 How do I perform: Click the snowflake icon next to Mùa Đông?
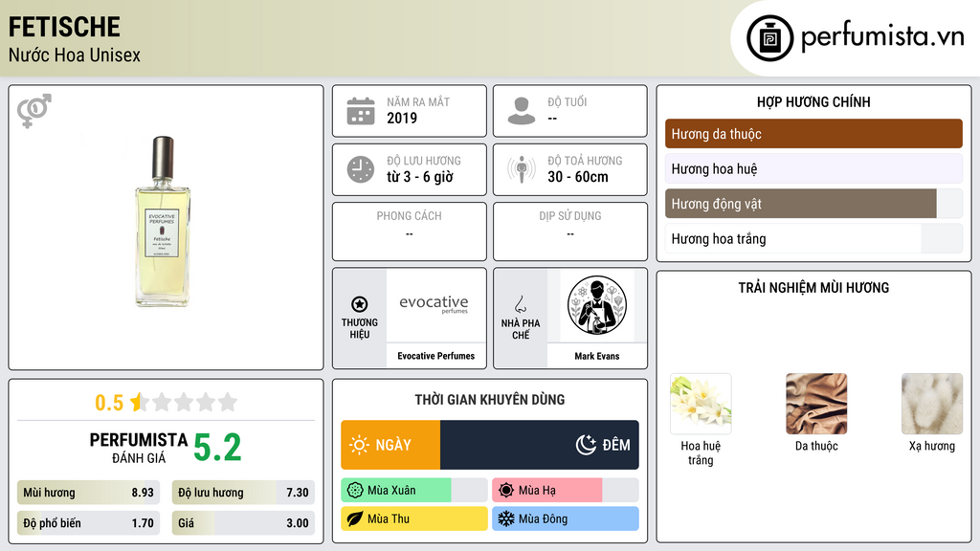pos(506,518)
